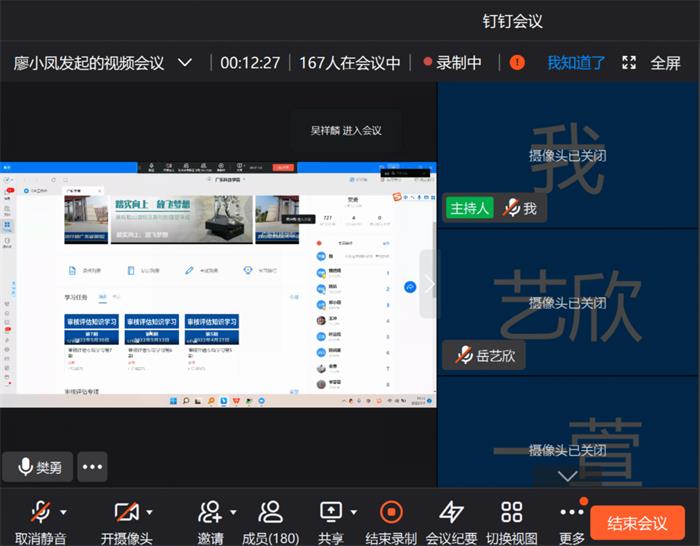
Task: Expand the 廖小凤发起的视频会议 title chevron
Action: click(185, 63)
